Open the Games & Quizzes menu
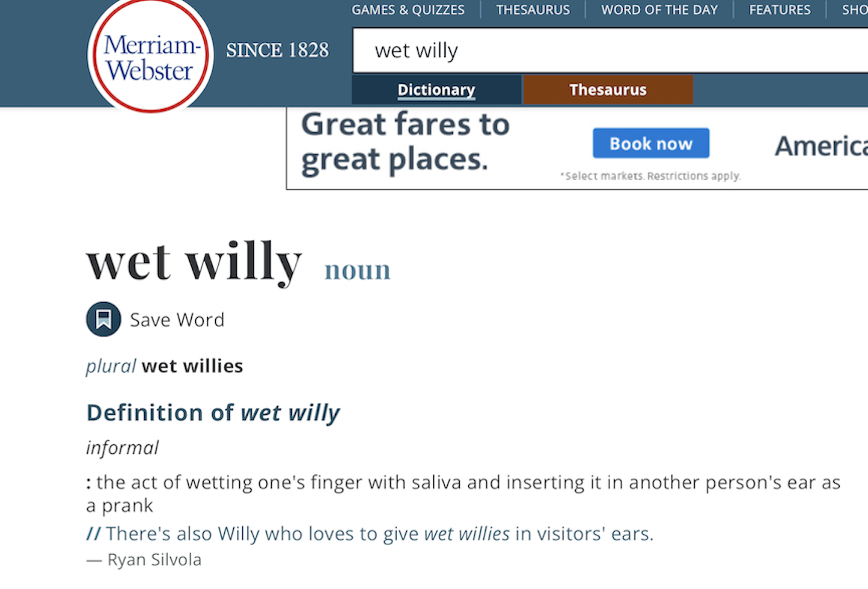This screenshot has width=868, height=589. tap(408, 10)
